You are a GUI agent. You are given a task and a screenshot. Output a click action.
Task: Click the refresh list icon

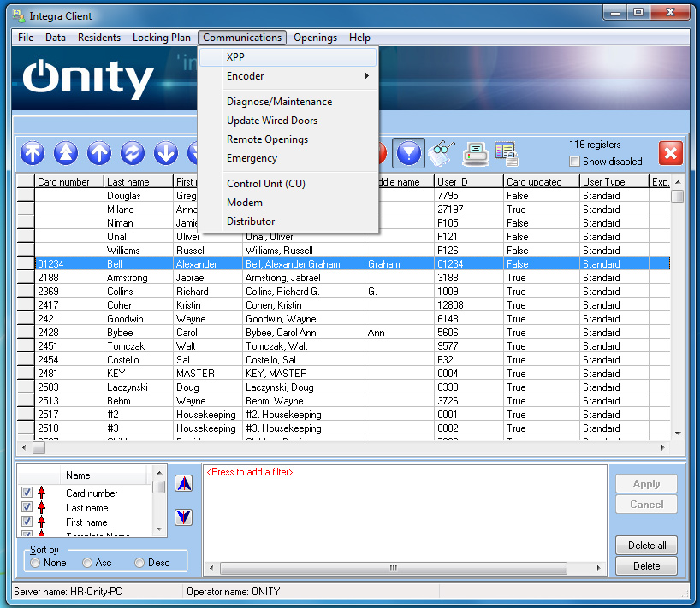[133, 153]
